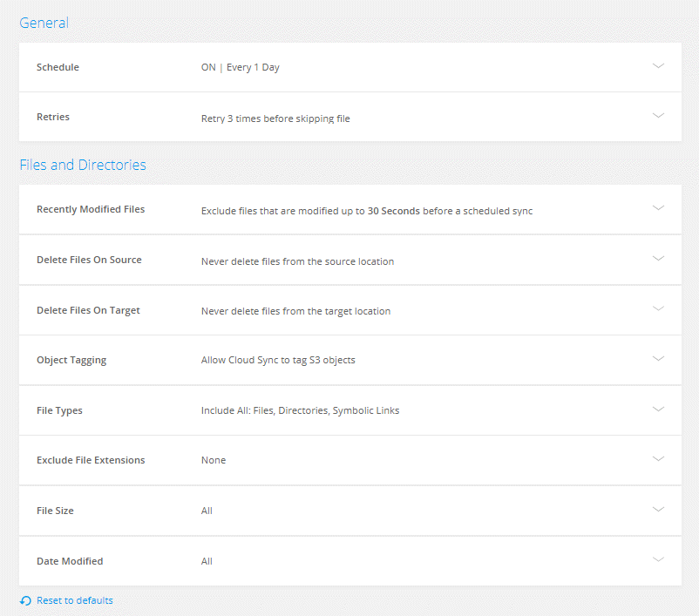Expand Delete Files On Target chevron
Viewport: 699px width, 616px height.
[x=658, y=308]
